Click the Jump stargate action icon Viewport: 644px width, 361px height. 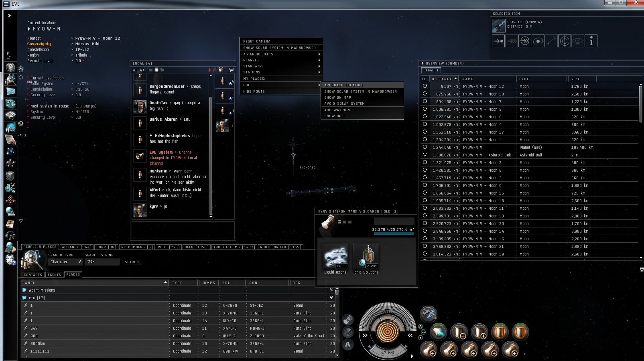click(x=525, y=41)
